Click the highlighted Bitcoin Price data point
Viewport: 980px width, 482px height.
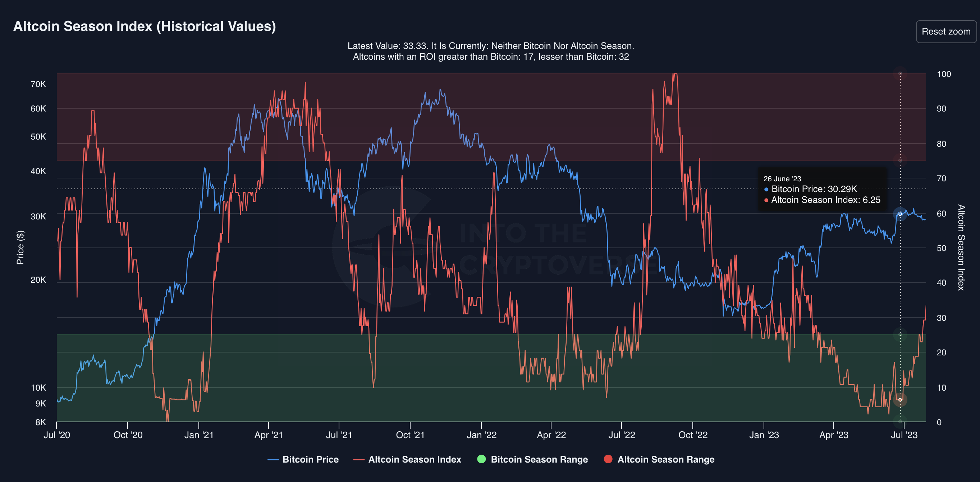[x=900, y=214]
